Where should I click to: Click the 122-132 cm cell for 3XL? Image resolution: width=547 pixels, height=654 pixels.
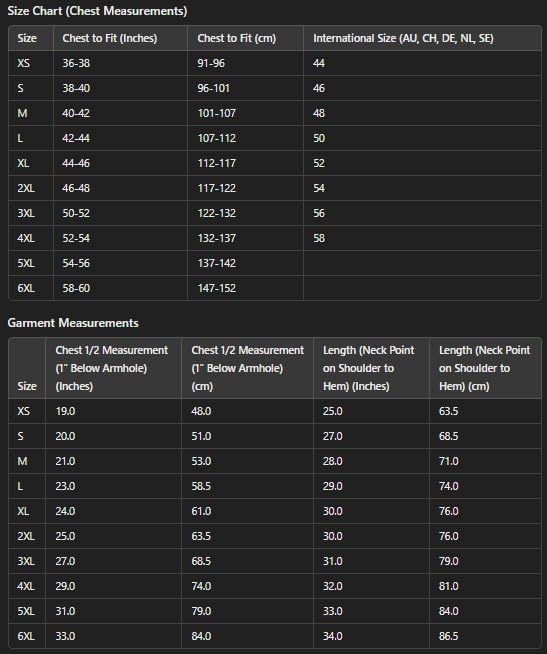pyautogui.click(x=217, y=213)
